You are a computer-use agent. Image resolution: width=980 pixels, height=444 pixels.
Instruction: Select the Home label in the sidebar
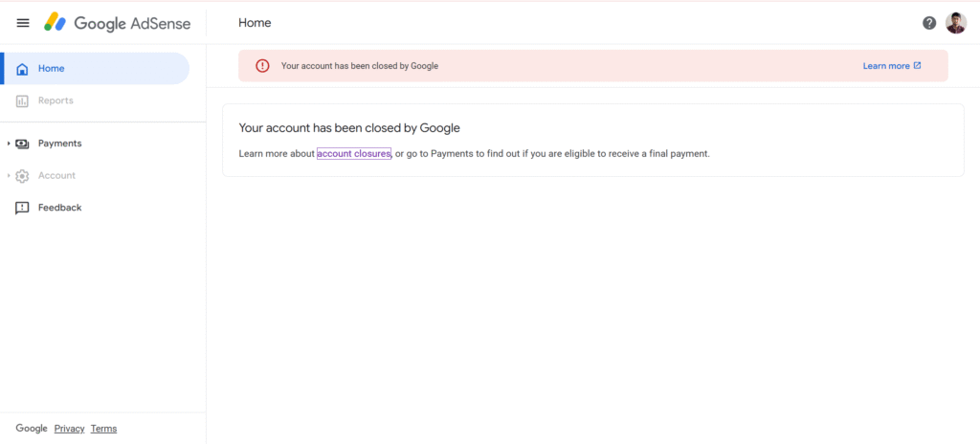point(52,69)
